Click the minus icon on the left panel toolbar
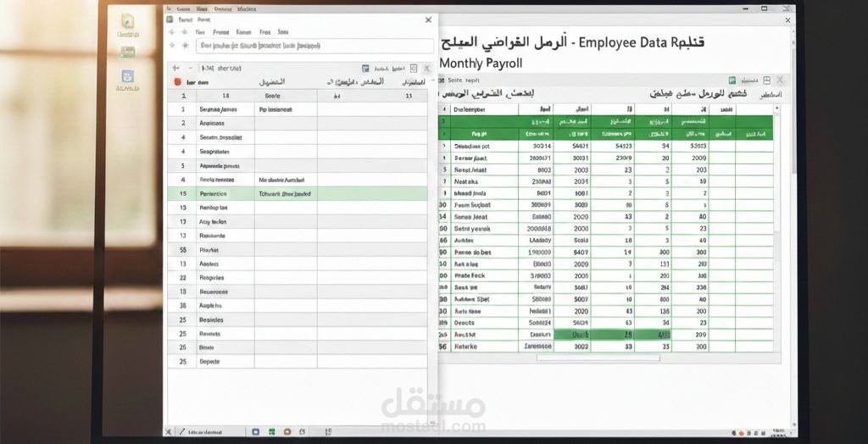Image resolution: width=868 pixels, height=444 pixels. point(191,68)
